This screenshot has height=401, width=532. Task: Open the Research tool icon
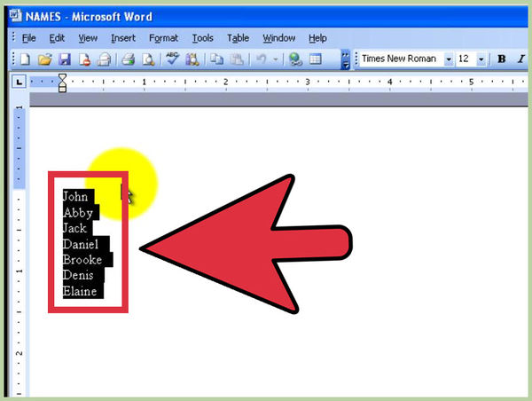192,59
